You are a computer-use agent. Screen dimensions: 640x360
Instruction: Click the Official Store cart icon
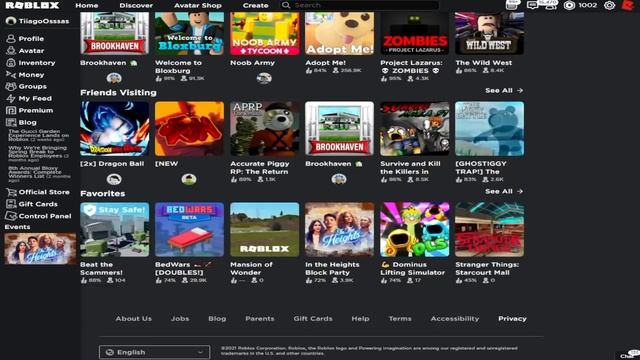[11, 192]
